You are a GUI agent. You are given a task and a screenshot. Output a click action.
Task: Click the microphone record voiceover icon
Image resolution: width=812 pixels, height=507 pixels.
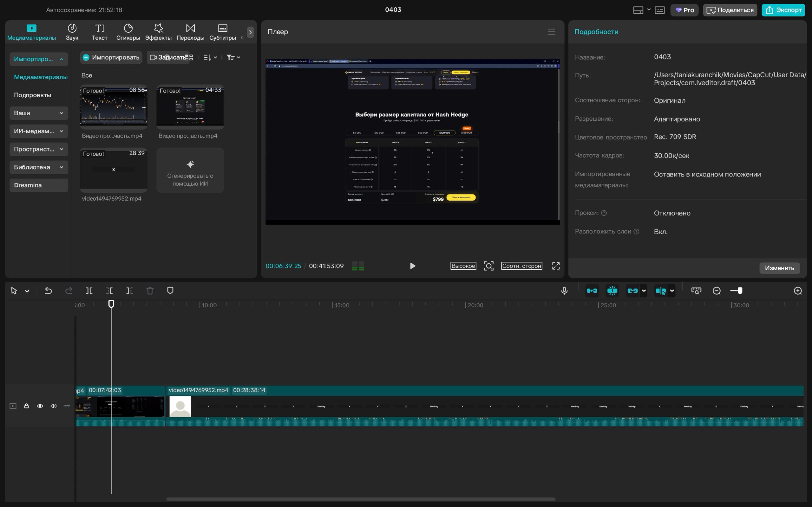click(x=564, y=291)
